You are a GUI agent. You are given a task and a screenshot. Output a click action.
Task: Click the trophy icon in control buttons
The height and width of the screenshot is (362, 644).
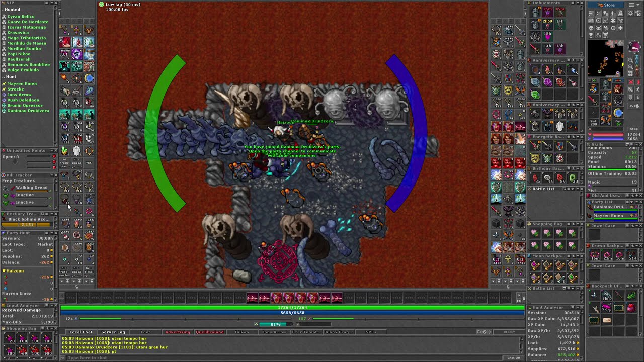point(591,35)
